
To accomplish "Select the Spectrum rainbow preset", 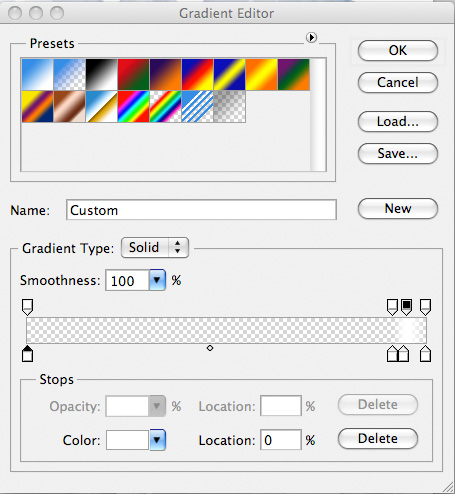I will click(x=133, y=107).
